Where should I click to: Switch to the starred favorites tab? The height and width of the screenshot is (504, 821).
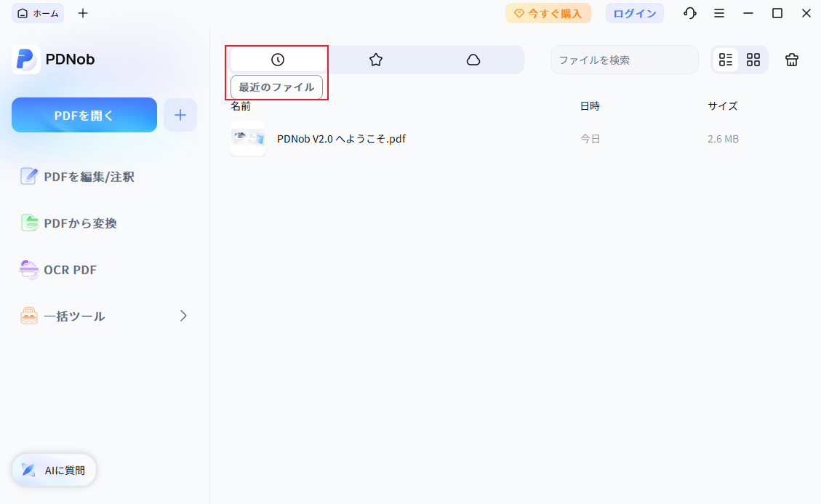(x=375, y=60)
